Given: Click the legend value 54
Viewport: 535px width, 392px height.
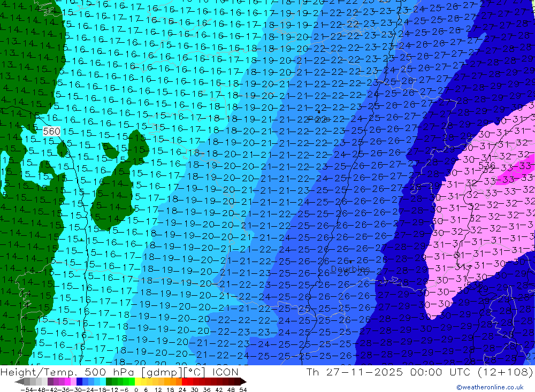Looking at the screenshot, I should pyautogui.click(x=243, y=390).
